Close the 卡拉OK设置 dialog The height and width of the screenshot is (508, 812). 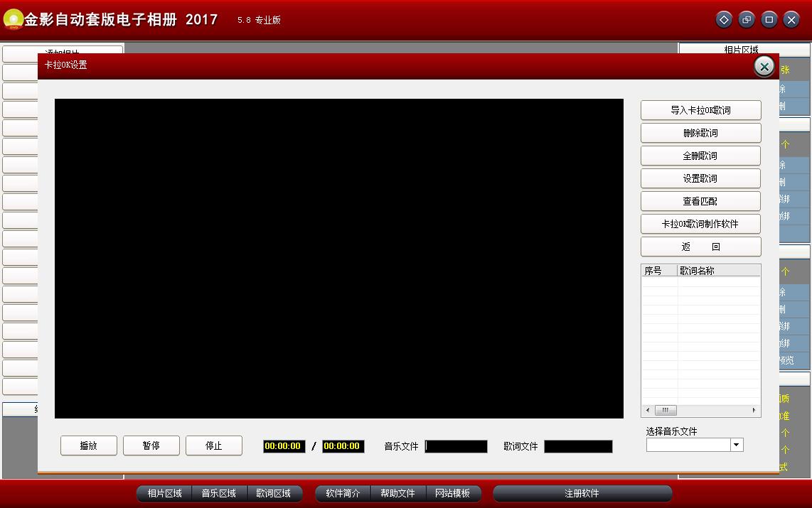pos(764,66)
